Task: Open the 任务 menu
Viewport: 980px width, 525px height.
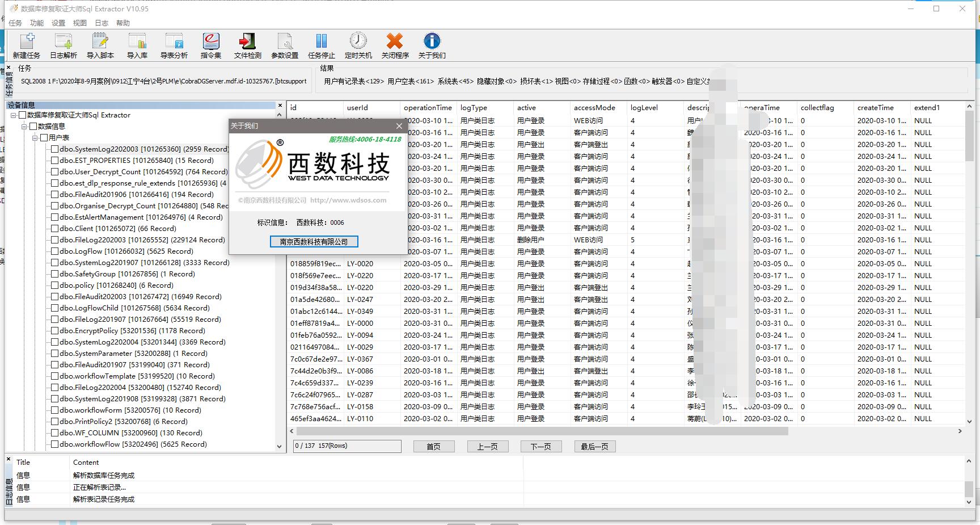Action: (15, 23)
